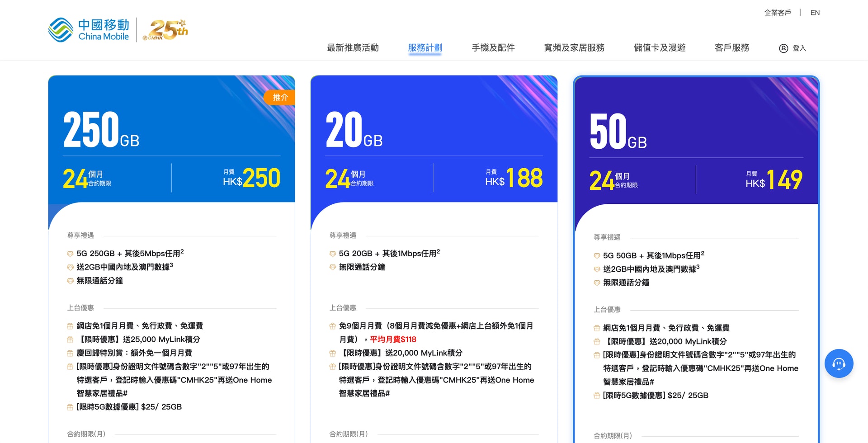Image resolution: width=868 pixels, height=443 pixels.
Task: Open the 手機及配件 menu
Action: [493, 47]
